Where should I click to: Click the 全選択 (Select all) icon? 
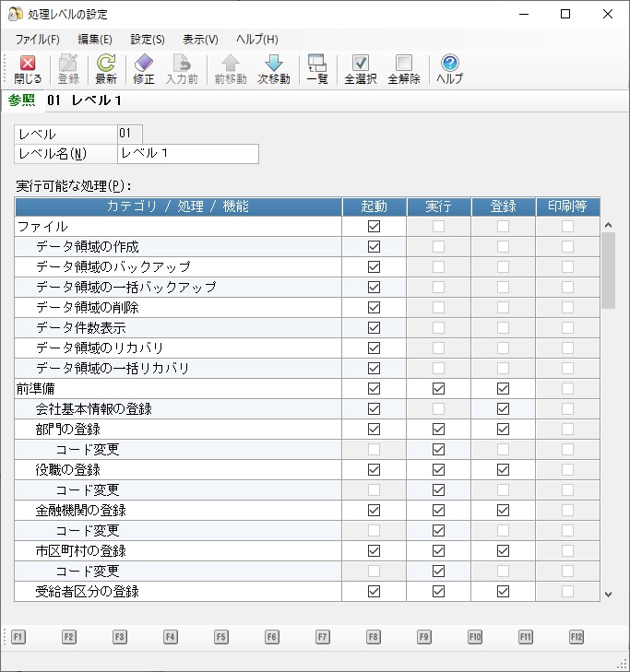coord(361,64)
